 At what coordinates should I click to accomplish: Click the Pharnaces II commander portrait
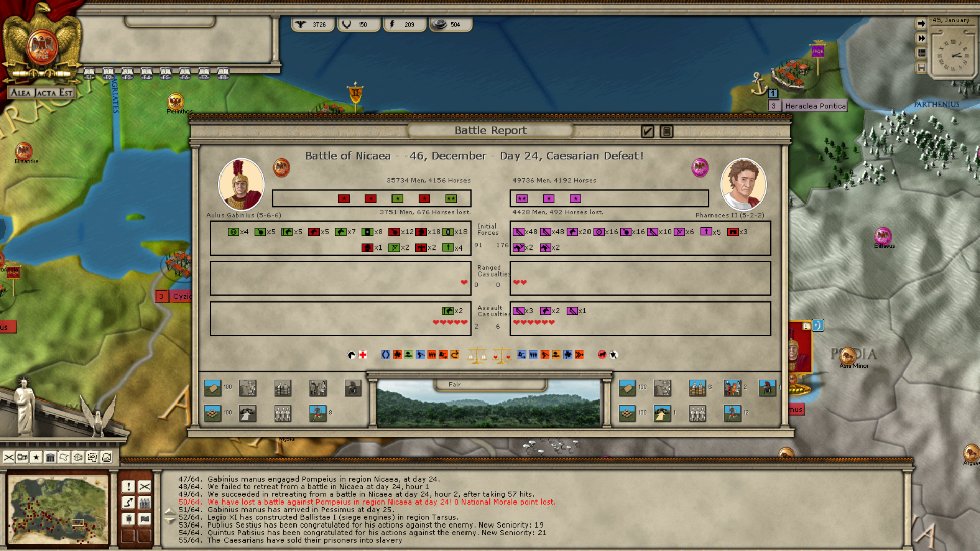click(743, 185)
